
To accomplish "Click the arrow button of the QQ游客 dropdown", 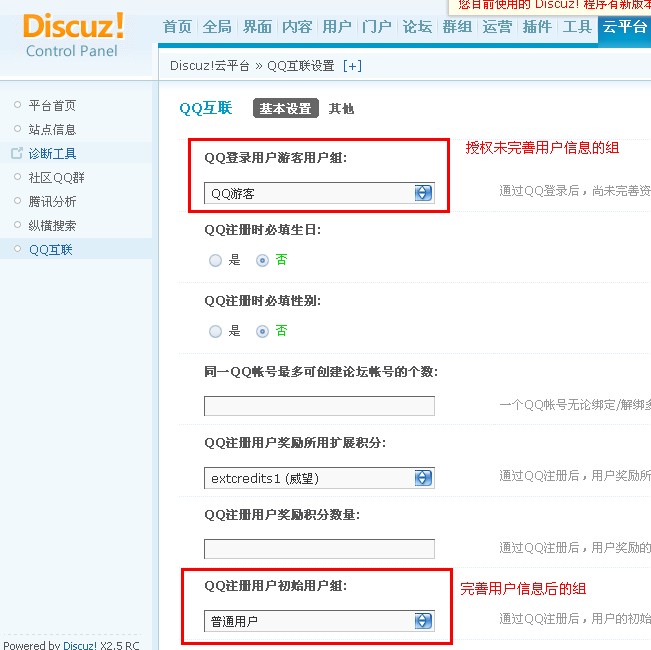I will (x=423, y=193).
